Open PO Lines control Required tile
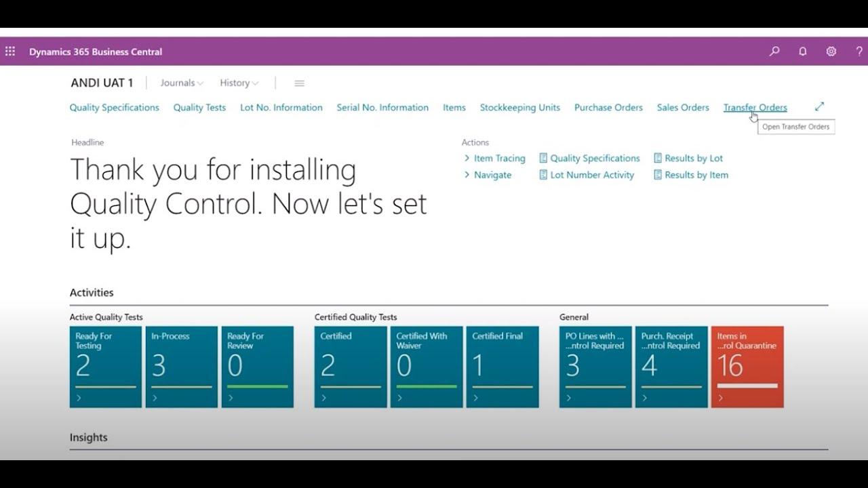 [595, 367]
